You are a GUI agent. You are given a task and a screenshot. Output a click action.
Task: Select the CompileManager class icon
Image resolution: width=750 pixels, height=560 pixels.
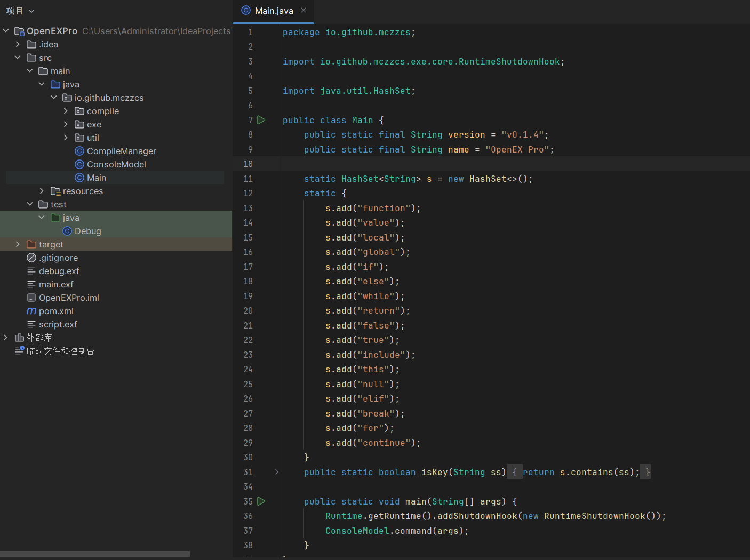79,151
